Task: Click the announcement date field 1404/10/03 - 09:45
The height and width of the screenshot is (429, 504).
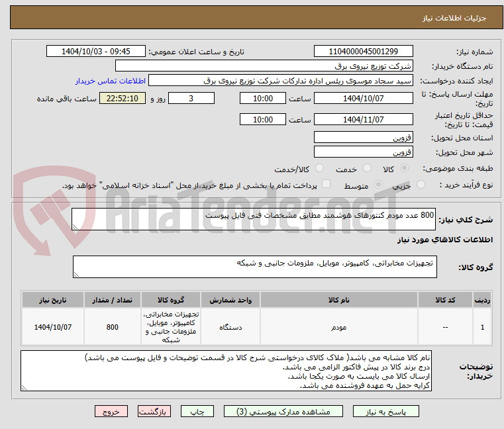Action: [96, 52]
